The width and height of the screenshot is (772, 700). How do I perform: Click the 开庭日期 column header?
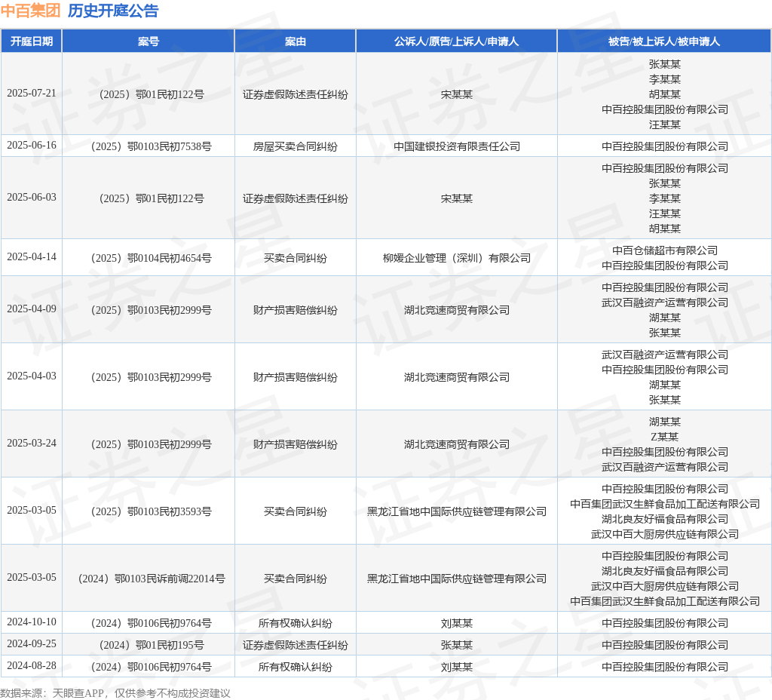[x=32, y=41]
